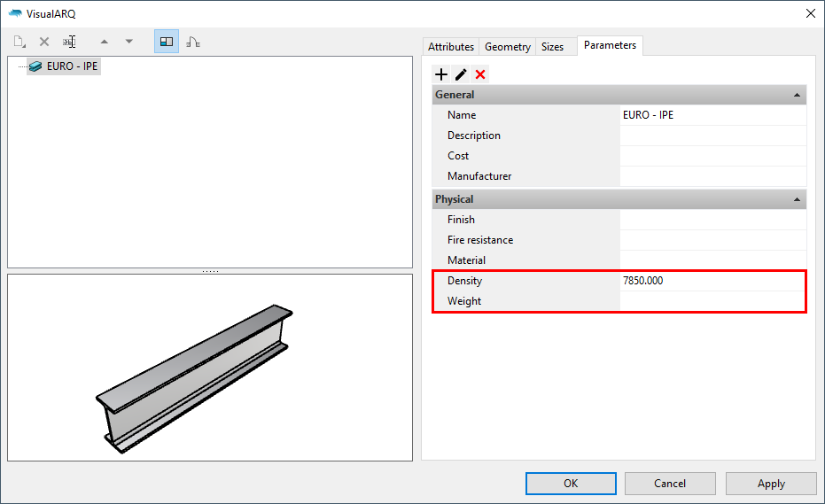Open the Sizes tab
This screenshot has height=504, width=825.
pos(552,47)
